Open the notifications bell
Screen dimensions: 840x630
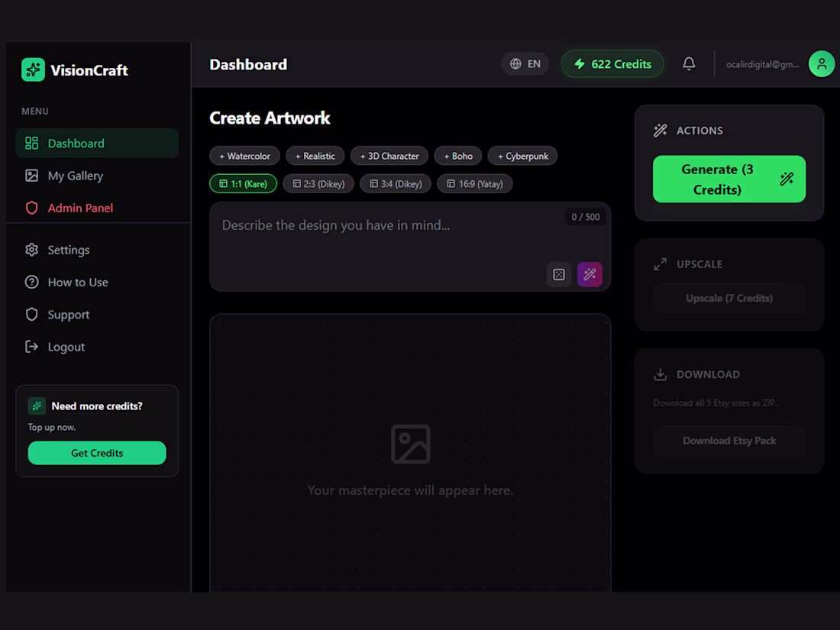tap(689, 63)
